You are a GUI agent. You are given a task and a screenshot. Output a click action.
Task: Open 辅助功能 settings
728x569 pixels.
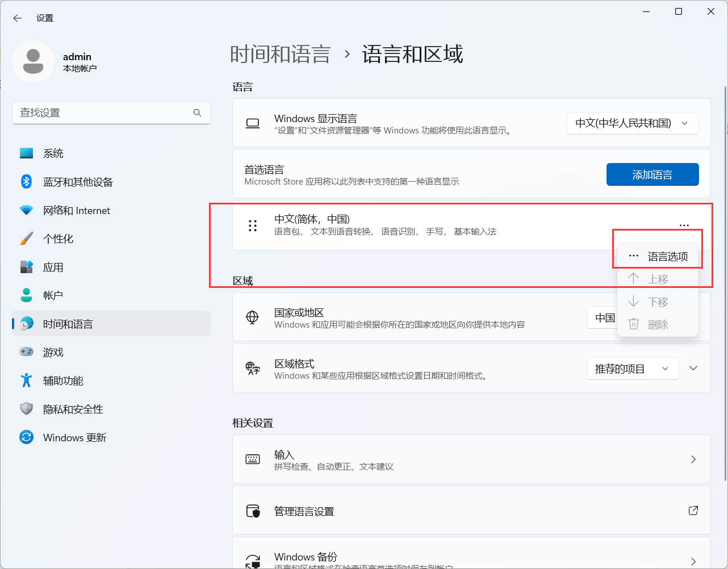(x=111, y=380)
